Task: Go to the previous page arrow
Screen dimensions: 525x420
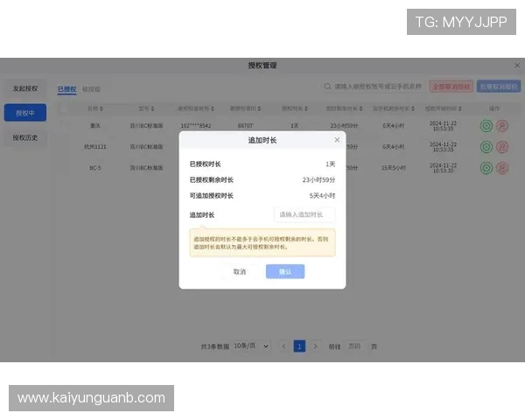Action: [283, 346]
